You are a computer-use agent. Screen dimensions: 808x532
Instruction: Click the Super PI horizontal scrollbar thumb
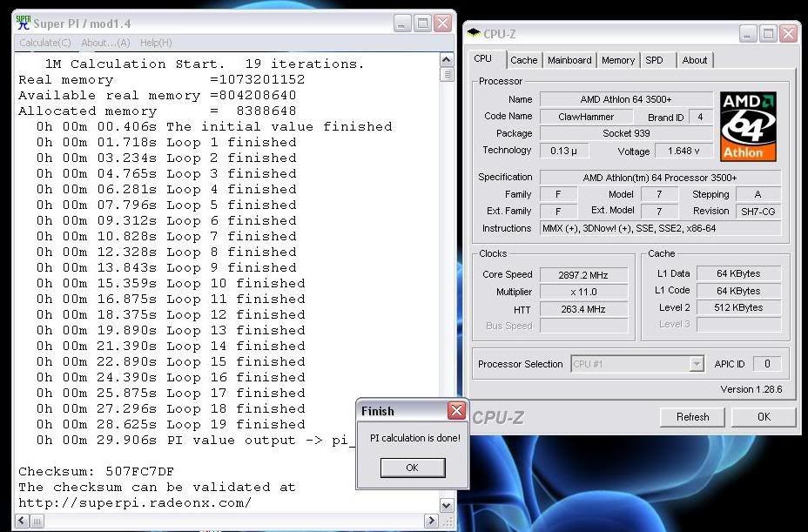tap(37, 521)
